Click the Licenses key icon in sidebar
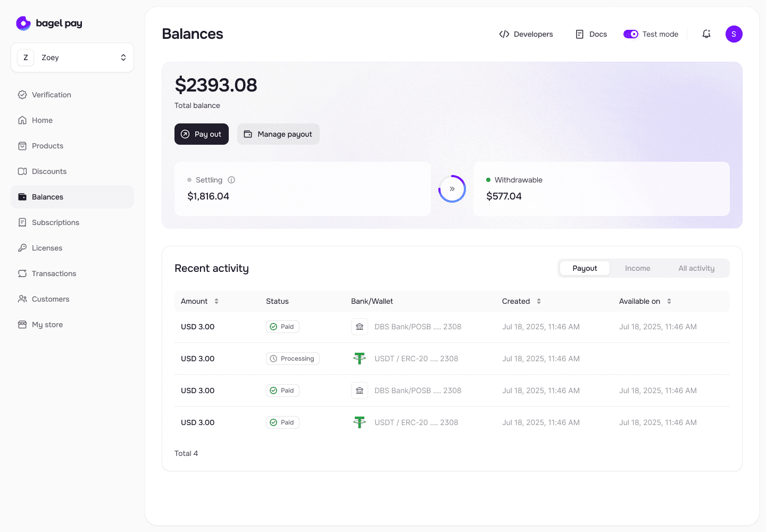 click(22, 247)
